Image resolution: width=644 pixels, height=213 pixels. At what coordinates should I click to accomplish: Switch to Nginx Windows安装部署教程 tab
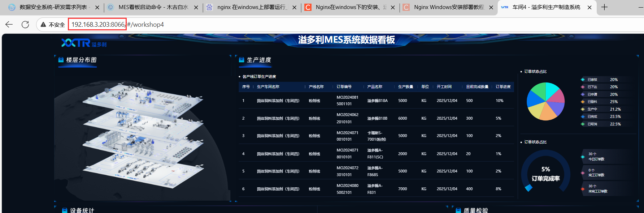[449, 7]
